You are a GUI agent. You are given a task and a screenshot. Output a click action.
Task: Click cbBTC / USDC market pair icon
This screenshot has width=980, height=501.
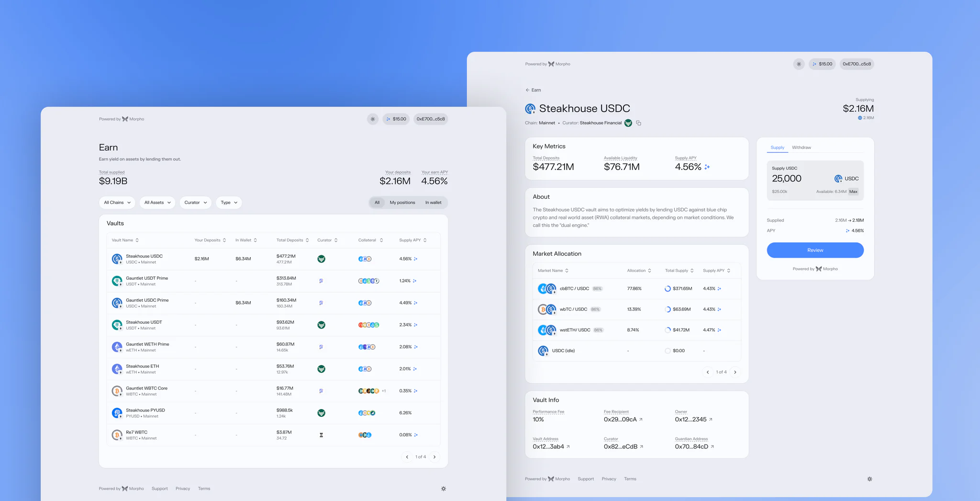[547, 289]
